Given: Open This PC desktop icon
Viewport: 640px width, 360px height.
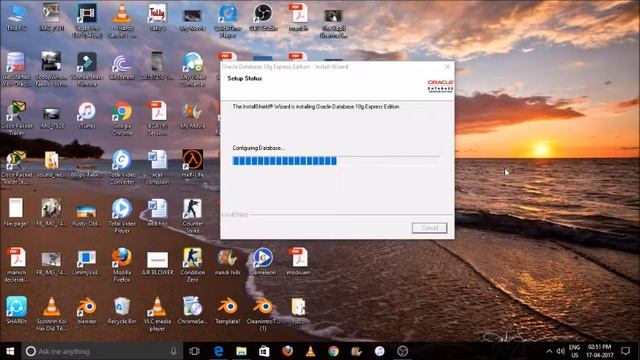Looking at the screenshot, I should tap(16, 18).
